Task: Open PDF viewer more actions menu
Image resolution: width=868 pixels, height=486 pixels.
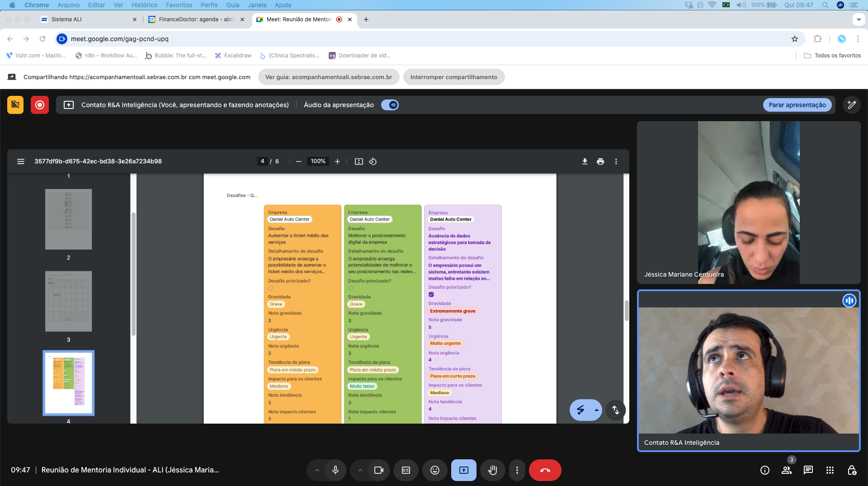Action: point(616,161)
